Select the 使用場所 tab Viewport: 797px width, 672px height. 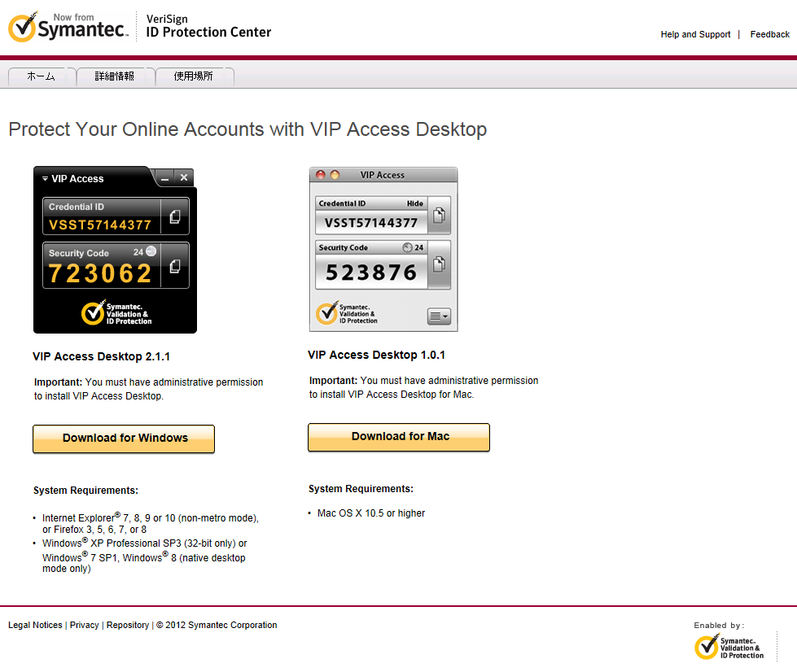(193, 76)
